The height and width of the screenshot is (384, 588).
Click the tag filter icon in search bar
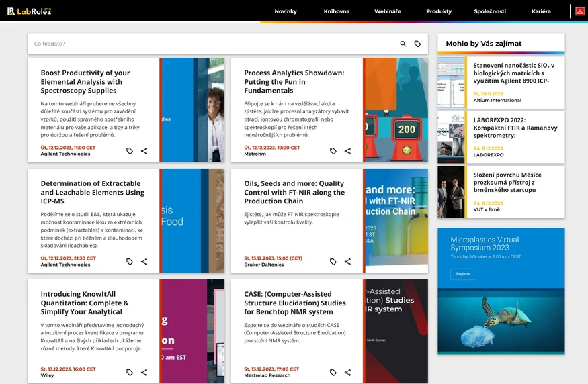click(x=417, y=44)
